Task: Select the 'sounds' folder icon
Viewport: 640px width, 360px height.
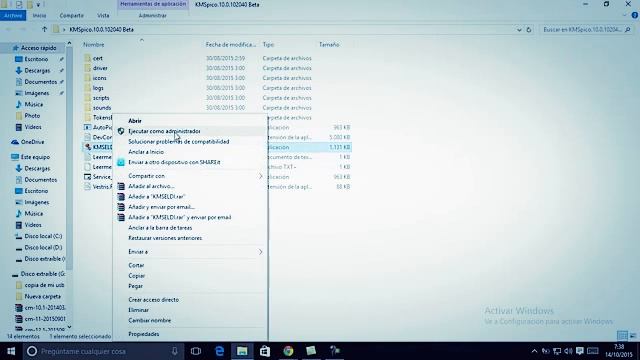Action: pos(87,107)
